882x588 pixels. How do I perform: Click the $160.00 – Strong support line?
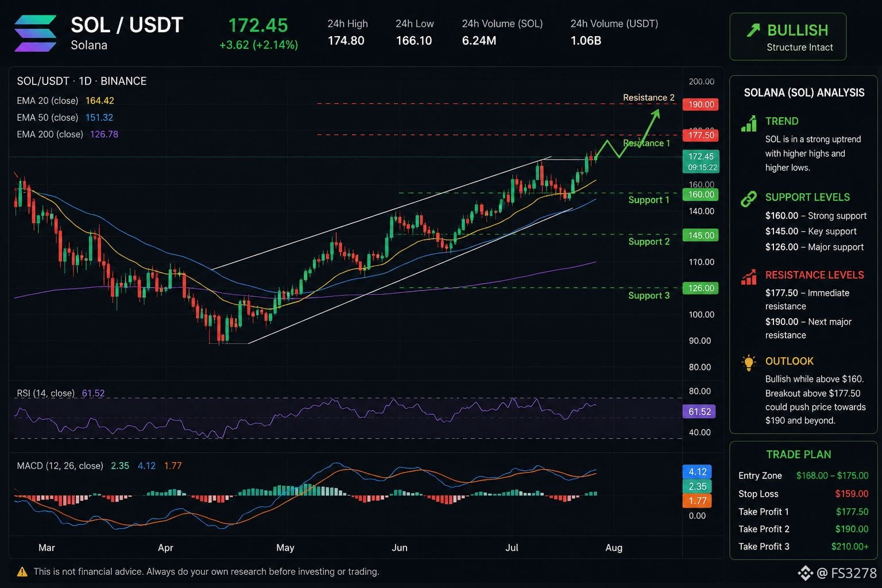(x=816, y=216)
